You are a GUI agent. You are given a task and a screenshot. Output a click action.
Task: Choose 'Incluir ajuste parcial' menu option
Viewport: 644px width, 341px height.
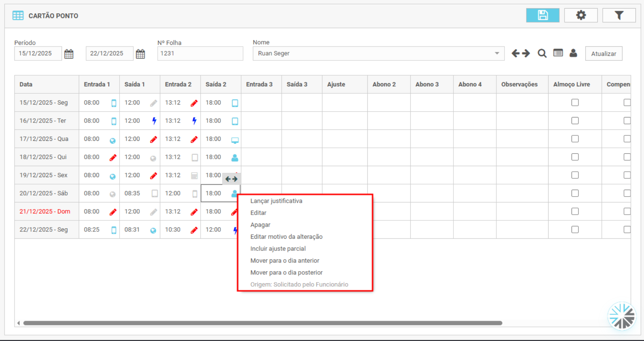[x=278, y=249]
